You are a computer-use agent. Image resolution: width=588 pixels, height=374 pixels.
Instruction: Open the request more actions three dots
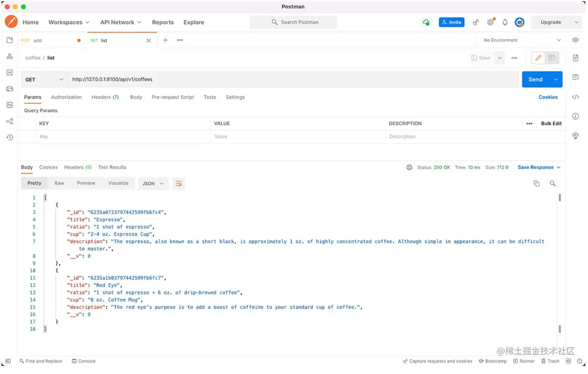(514, 58)
